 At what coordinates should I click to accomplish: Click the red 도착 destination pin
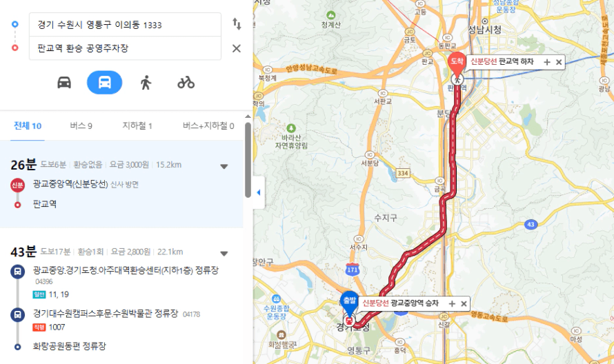click(457, 63)
